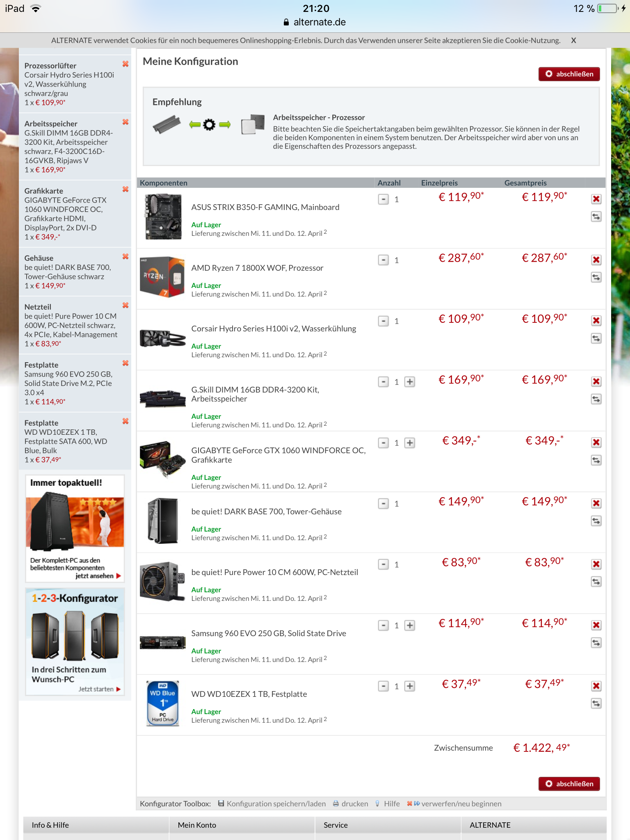This screenshot has width=630, height=840.
Task: Open the ASUS STRIX B350-F mainboard thumbnail
Action: click(163, 217)
